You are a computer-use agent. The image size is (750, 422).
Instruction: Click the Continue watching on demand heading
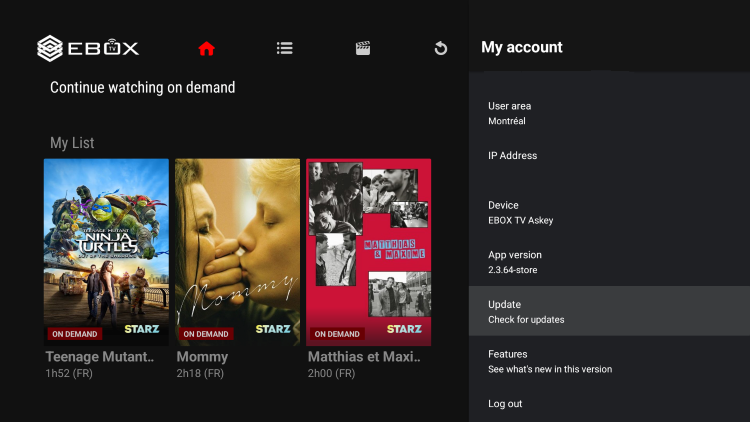[x=143, y=88]
